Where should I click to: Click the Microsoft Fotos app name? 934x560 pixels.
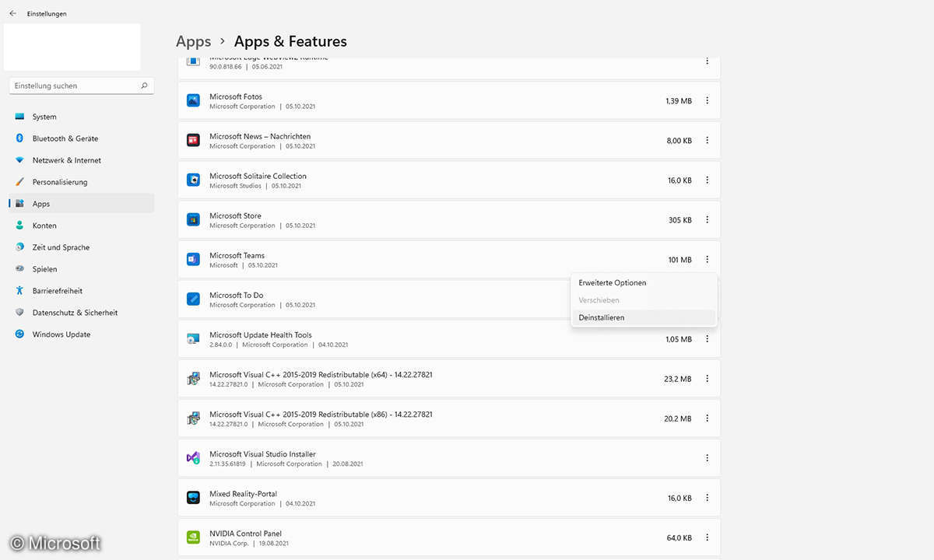click(x=236, y=96)
